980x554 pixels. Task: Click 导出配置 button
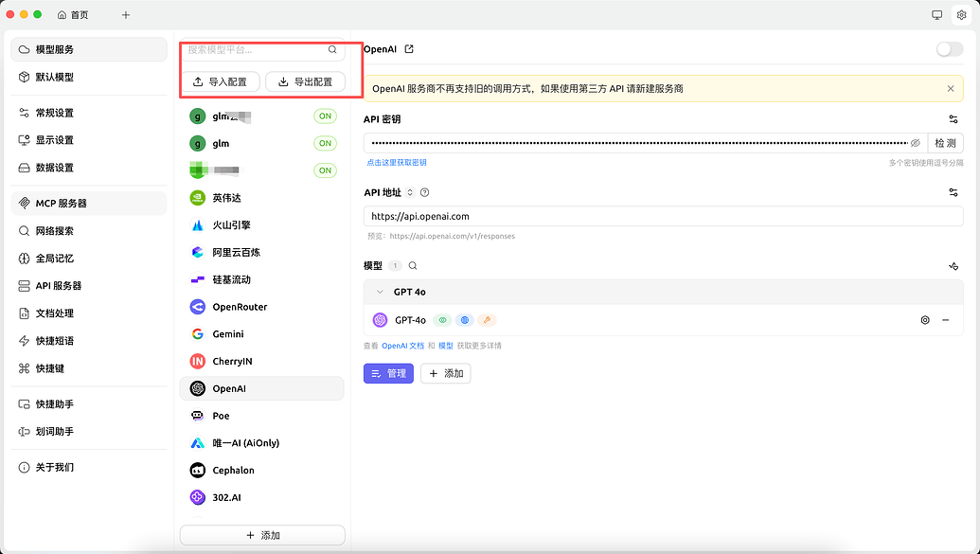(305, 81)
